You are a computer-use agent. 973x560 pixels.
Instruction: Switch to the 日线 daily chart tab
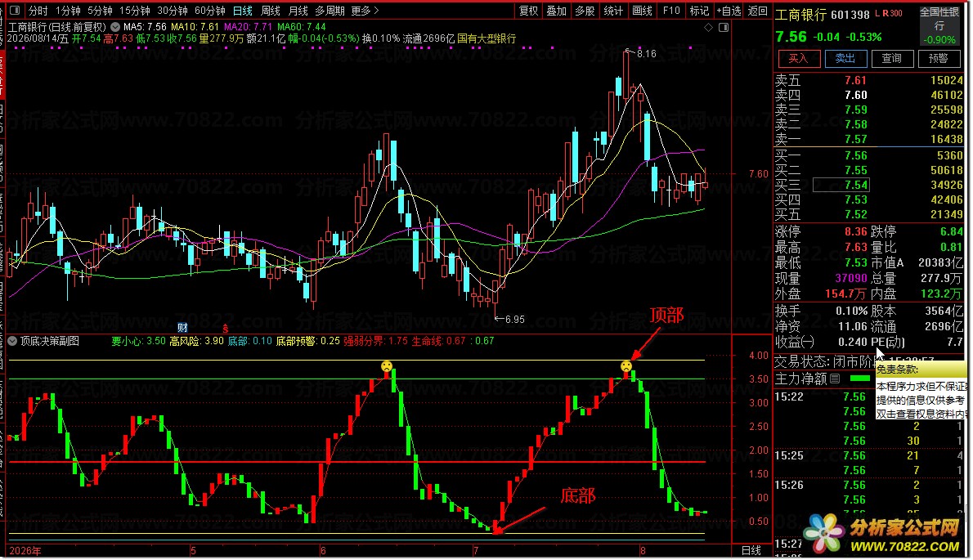(243, 11)
